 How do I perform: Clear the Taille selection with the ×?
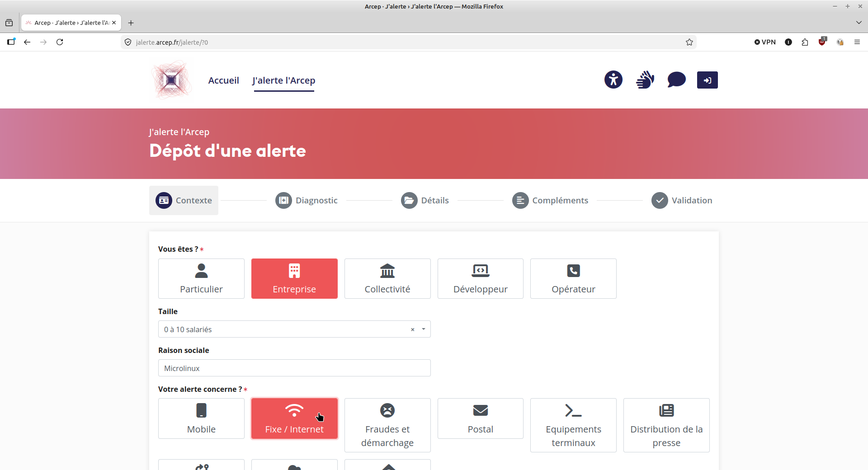412,329
